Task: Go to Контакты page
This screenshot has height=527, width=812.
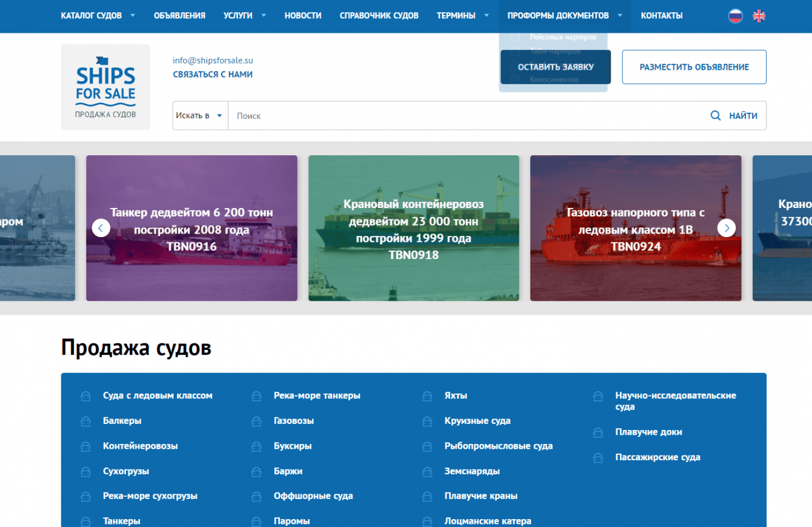Action: [662, 16]
